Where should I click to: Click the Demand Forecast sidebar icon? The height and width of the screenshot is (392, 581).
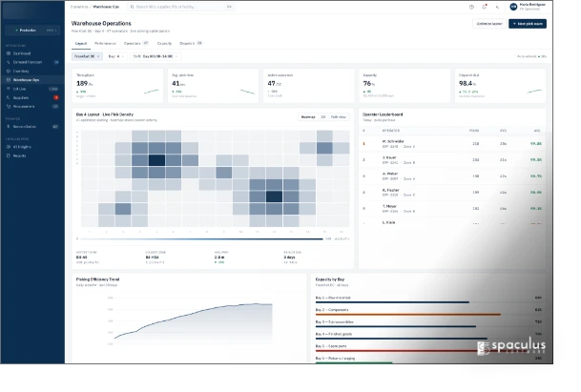click(x=9, y=62)
